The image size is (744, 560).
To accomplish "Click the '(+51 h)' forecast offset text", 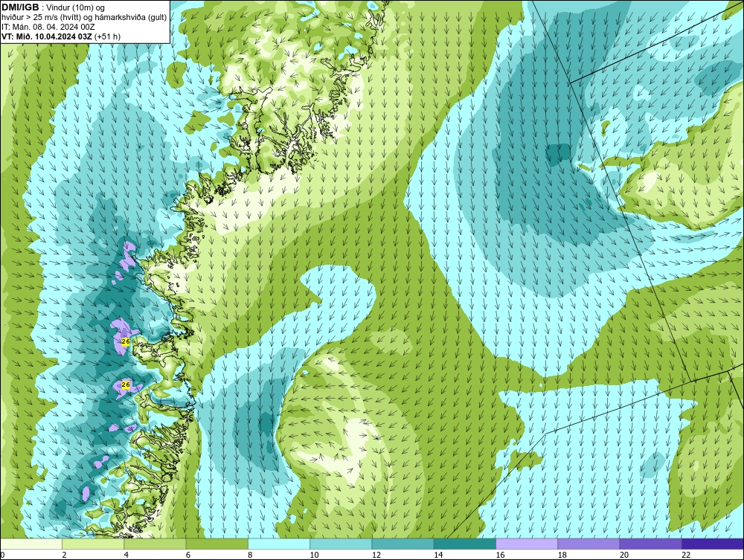I will point(108,36).
